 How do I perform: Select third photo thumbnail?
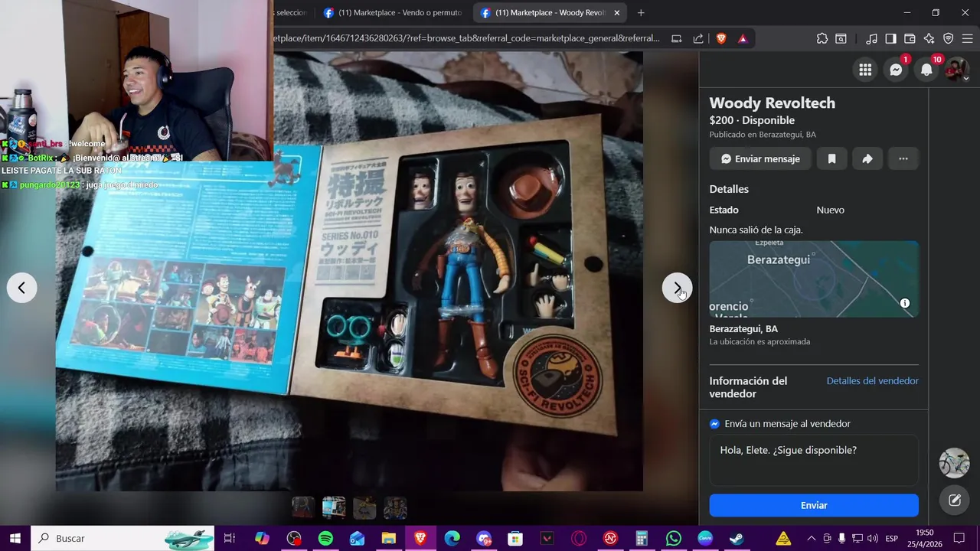pos(364,507)
